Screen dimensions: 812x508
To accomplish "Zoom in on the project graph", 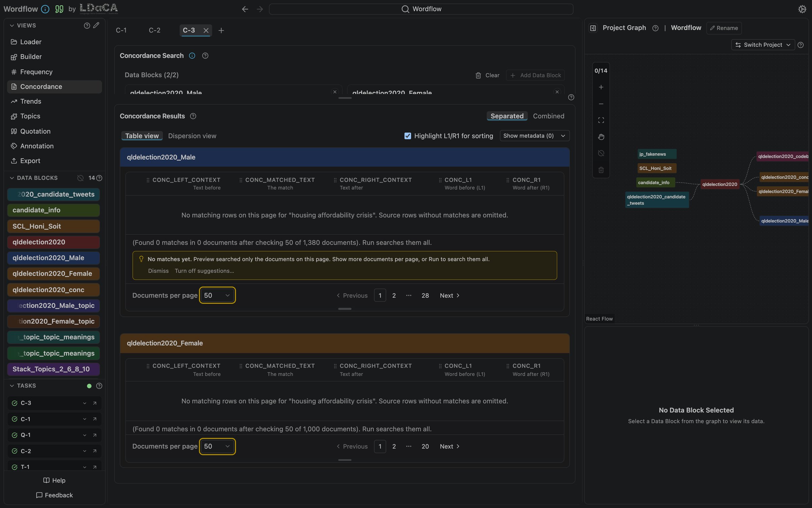I will pyautogui.click(x=601, y=87).
